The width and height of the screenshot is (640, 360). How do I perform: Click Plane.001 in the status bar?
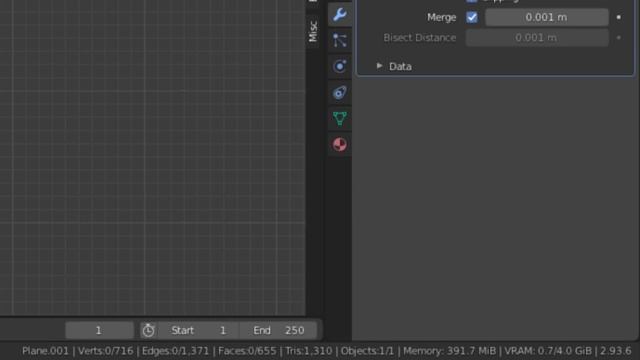pos(45,351)
